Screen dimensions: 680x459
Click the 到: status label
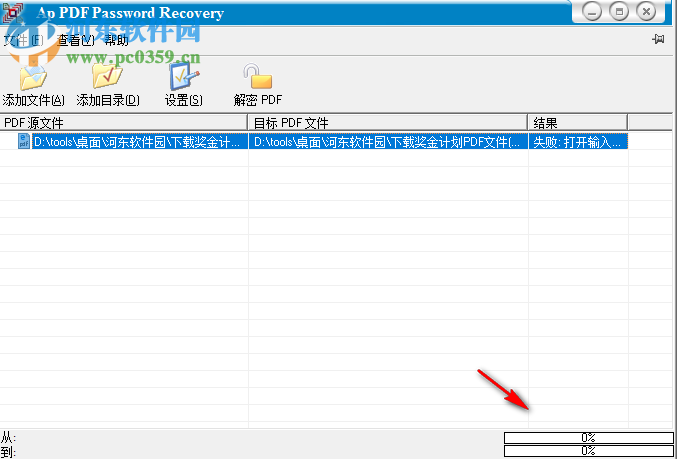point(8,452)
